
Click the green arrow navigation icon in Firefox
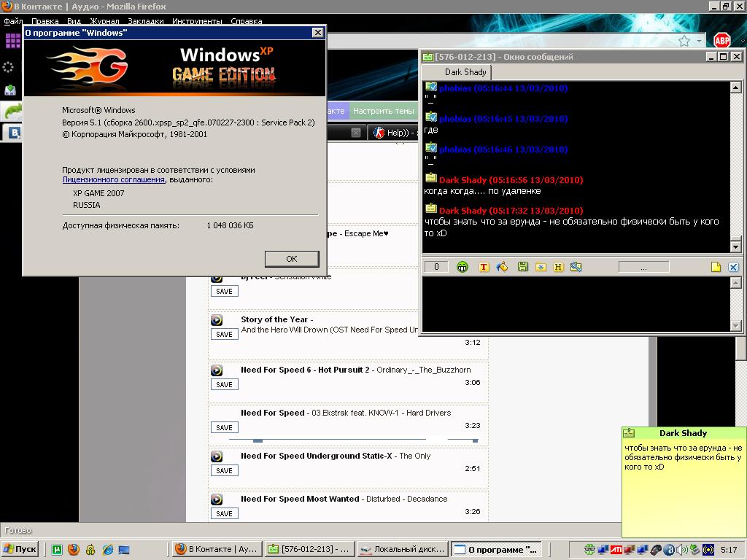tap(13, 111)
